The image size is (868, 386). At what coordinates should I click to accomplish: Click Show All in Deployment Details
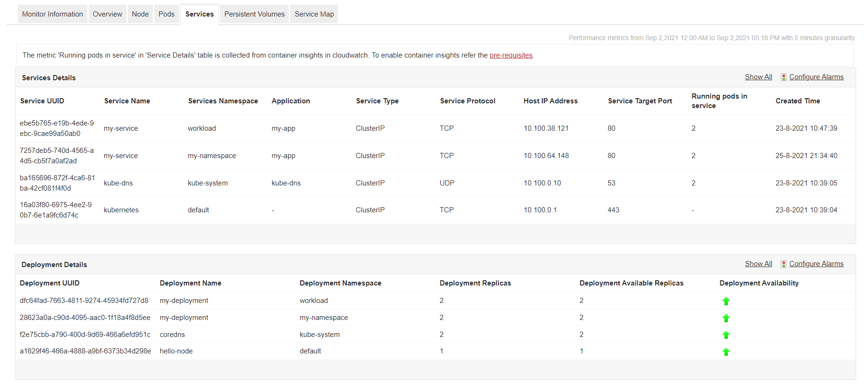(758, 264)
